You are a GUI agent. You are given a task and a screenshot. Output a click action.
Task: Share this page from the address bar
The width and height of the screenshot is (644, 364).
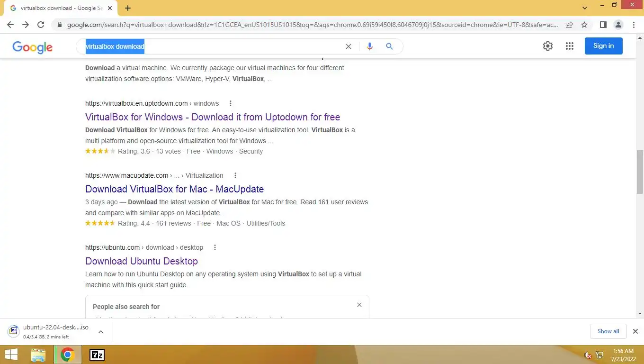(x=569, y=25)
